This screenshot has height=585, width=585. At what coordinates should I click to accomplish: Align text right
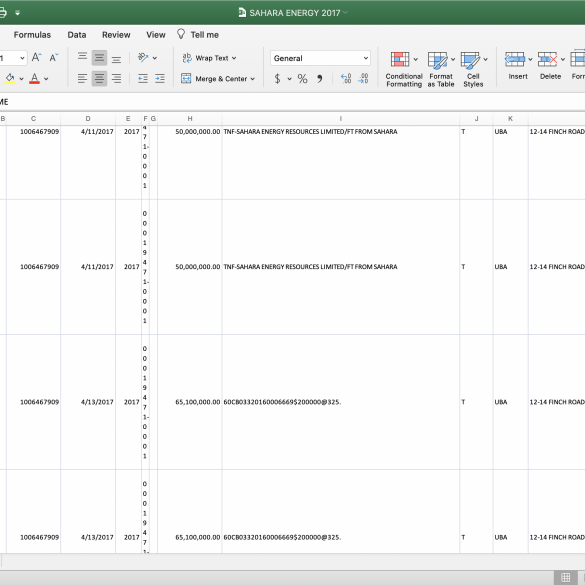116,78
